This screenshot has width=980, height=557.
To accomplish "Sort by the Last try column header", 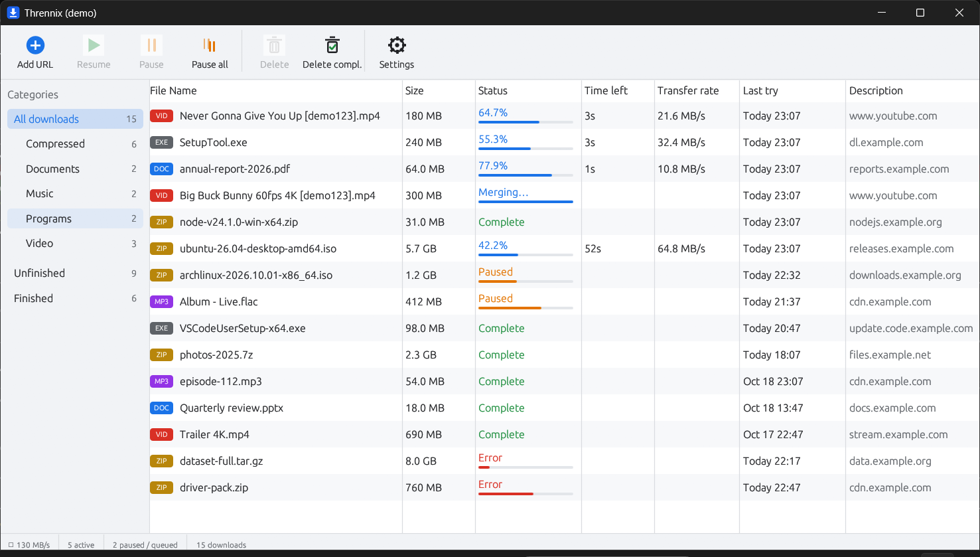I will point(792,91).
